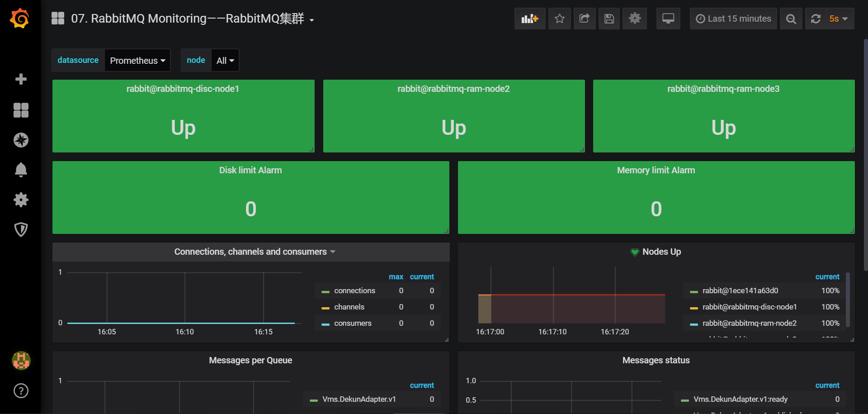The height and width of the screenshot is (414, 868).
Task: Open the Last 15 minutes time picker
Action: pyautogui.click(x=733, y=19)
